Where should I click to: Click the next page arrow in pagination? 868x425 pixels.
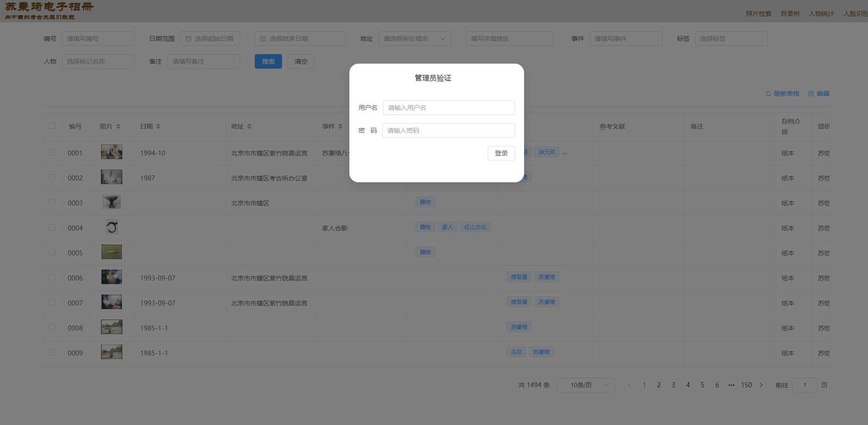(761, 385)
